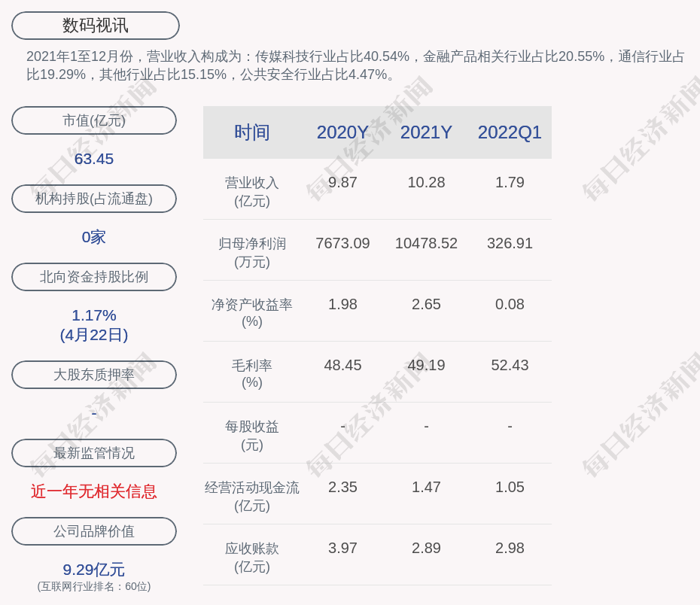700x605 pixels.
Task: Click the 毛利率(%) row label
Action: pos(252,374)
